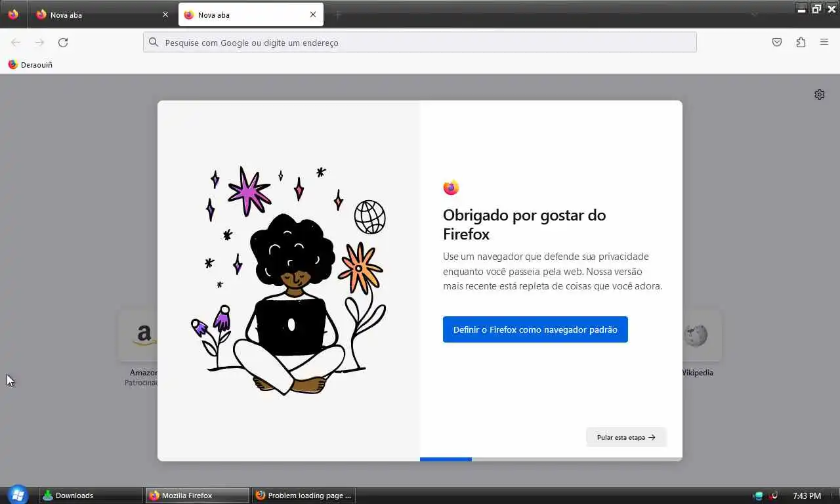
Task: Switch to the first Nova aba tab
Action: [102, 14]
